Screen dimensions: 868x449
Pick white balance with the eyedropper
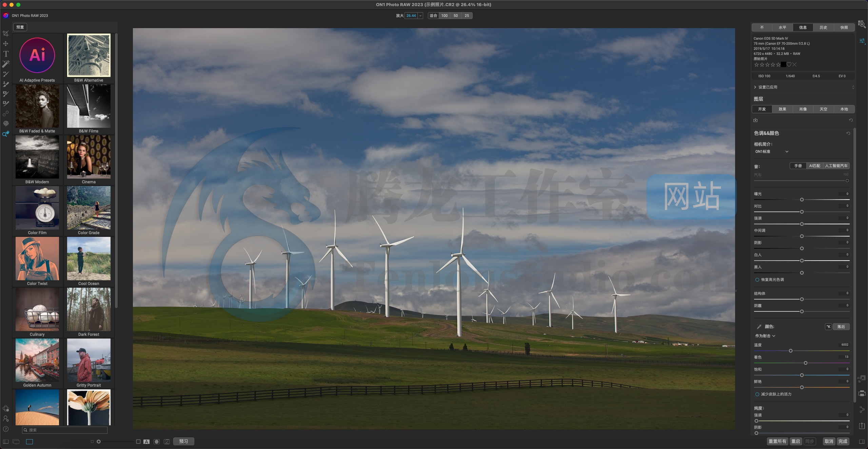[759, 327]
